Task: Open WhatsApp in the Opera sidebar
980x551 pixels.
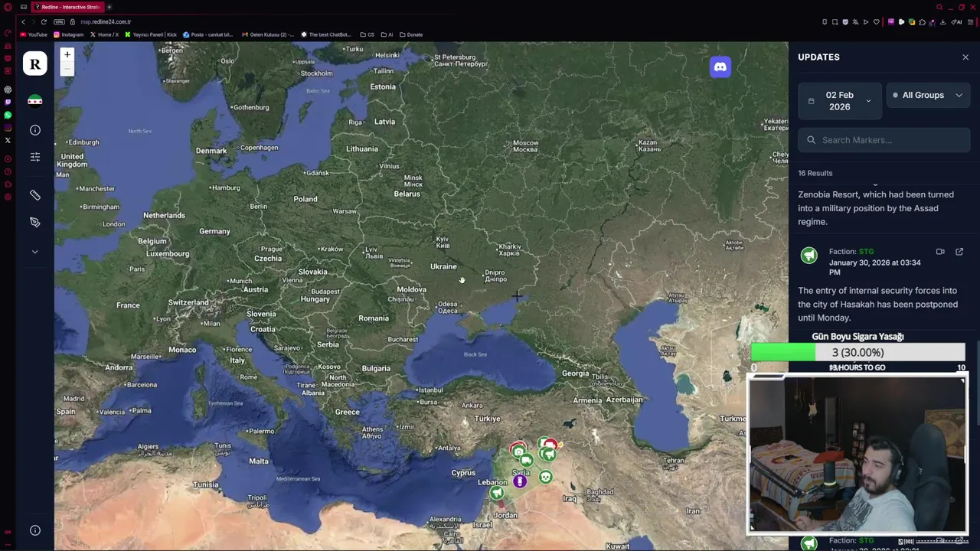Action: tap(8, 115)
